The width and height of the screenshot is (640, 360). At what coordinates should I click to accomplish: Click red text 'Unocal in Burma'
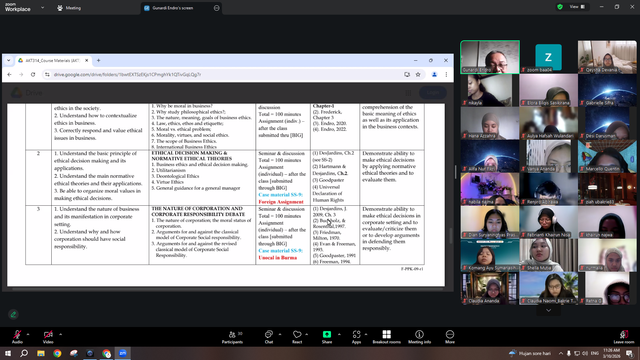(278, 258)
